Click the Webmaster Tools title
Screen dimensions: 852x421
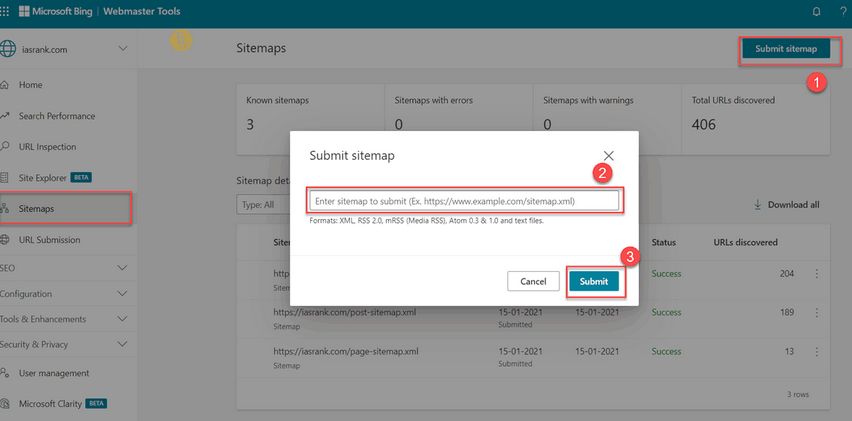[x=141, y=11]
